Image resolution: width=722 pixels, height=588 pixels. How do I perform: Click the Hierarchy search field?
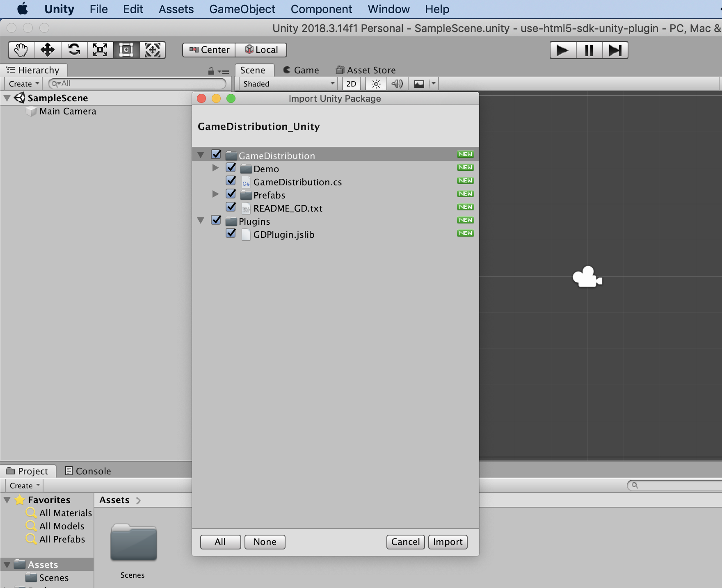137,84
